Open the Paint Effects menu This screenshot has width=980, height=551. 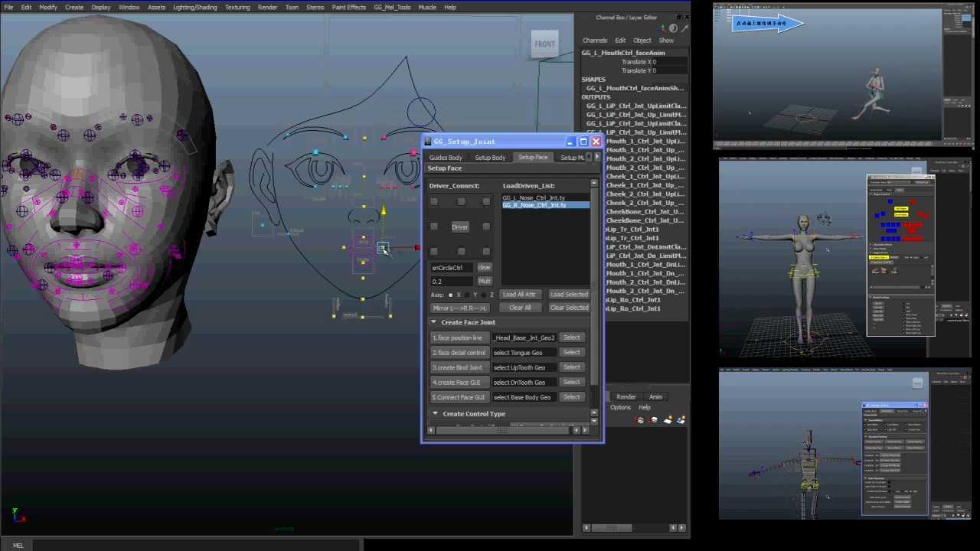(348, 7)
